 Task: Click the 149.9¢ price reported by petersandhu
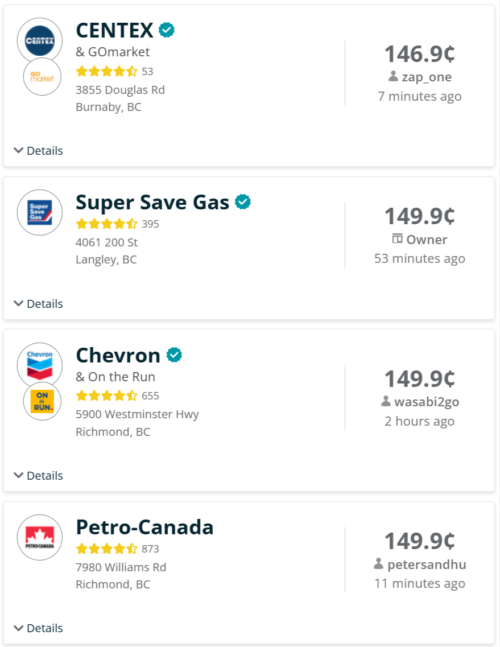420,541
